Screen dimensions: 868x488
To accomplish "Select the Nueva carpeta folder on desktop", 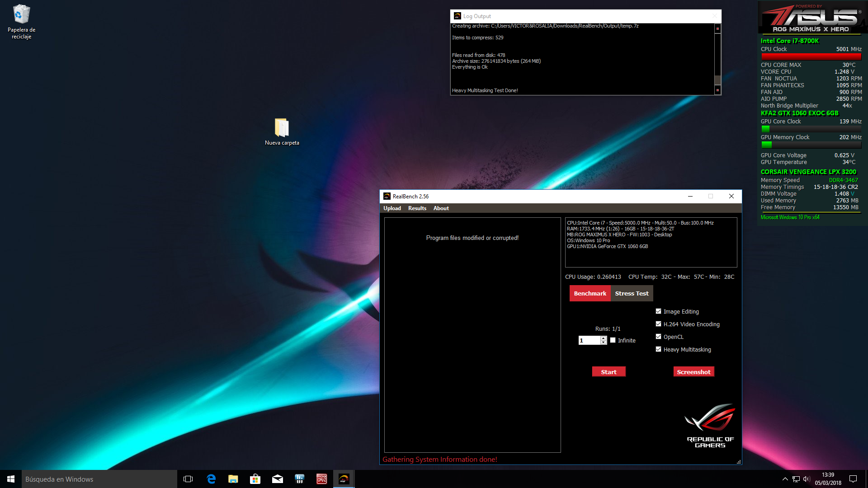I will [282, 132].
